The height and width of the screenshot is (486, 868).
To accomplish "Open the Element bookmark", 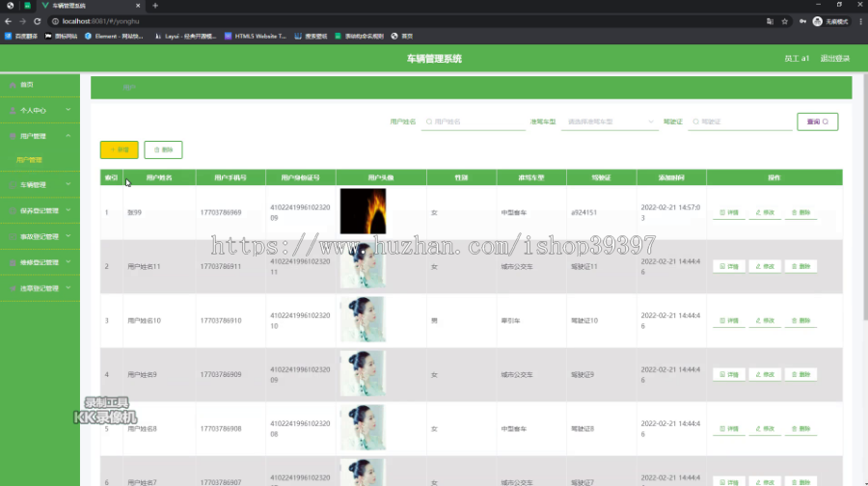I will click(x=114, y=36).
